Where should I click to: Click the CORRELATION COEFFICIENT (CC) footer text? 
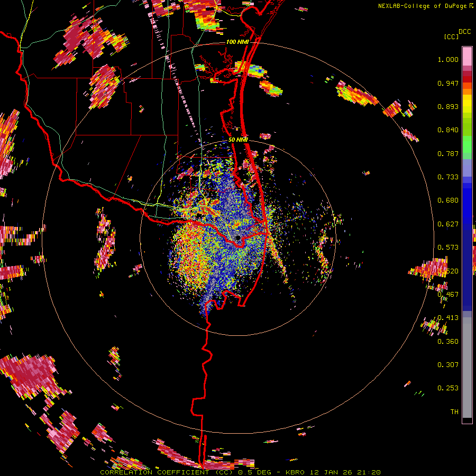click(166, 472)
